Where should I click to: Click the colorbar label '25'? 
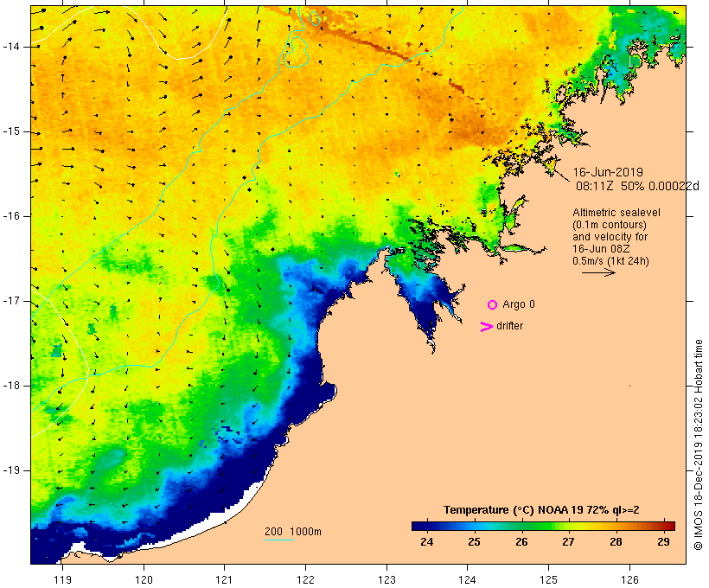pos(474,541)
